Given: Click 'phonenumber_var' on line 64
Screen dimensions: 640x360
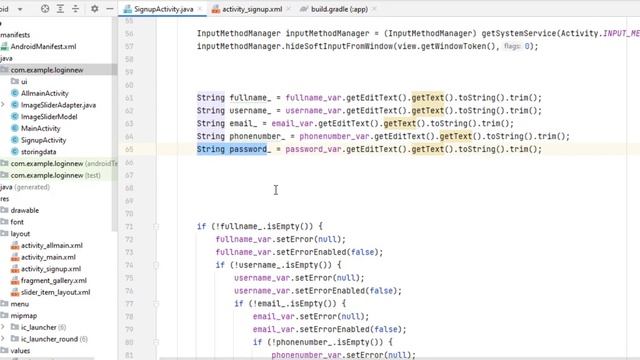Looking at the screenshot, I should pyautogui.click(x=334, y=136).
